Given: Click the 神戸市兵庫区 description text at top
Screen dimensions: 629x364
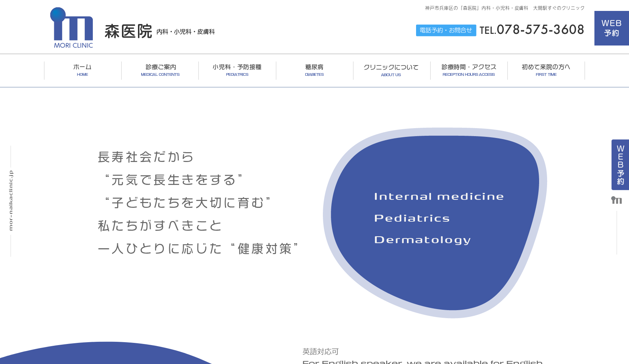Looking at the screenshot, I should pyautogui.click(x=503, y=8).
